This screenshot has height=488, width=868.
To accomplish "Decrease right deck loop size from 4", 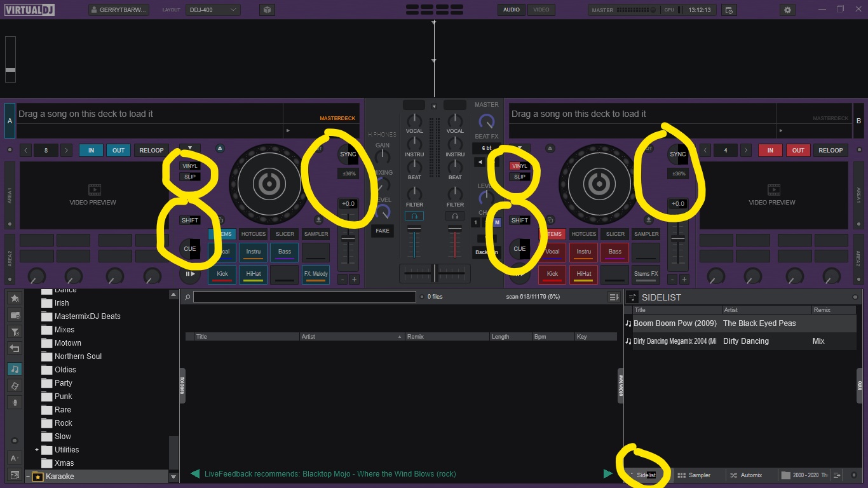I will pyautogui.click(x=706, y=151).
